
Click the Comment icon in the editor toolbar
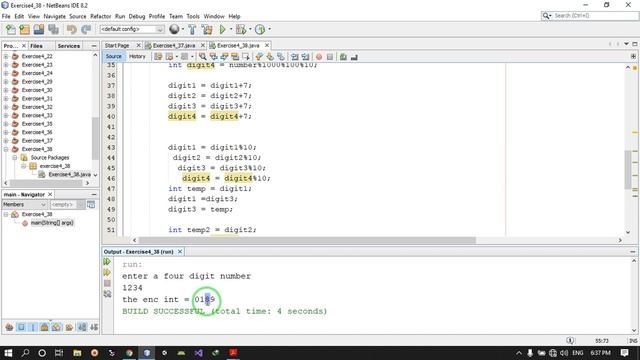point(343,57)
